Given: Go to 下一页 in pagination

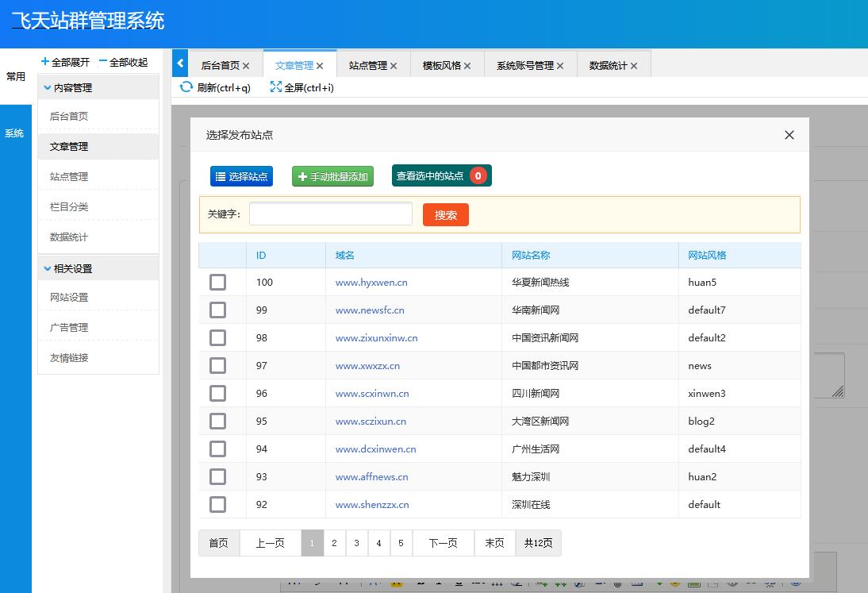Looking at the screenshot, I should click(444, 543).
